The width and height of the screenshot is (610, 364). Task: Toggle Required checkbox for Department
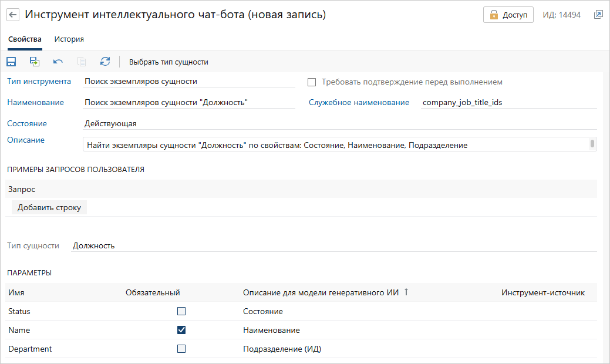[181, 349]
